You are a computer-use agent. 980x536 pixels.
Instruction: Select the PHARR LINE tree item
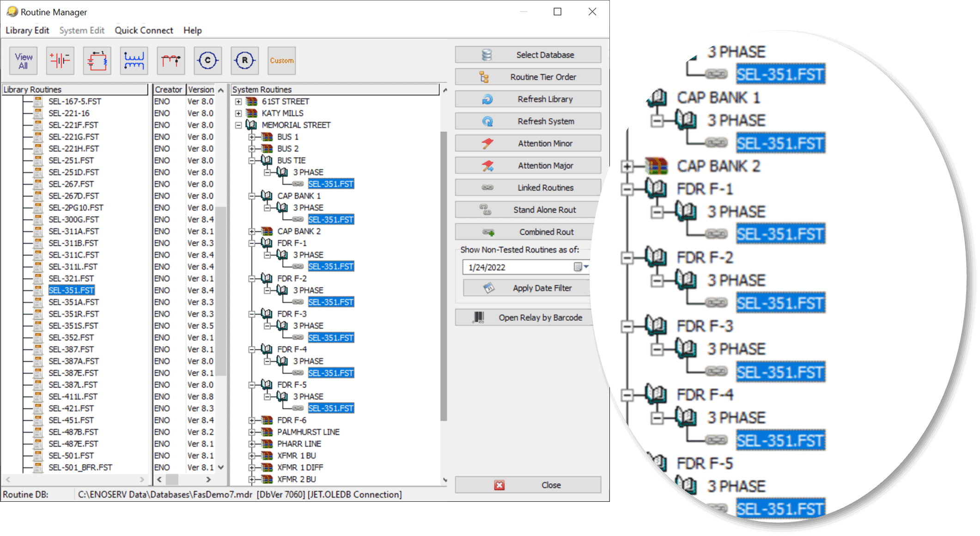tap(299, 444)
